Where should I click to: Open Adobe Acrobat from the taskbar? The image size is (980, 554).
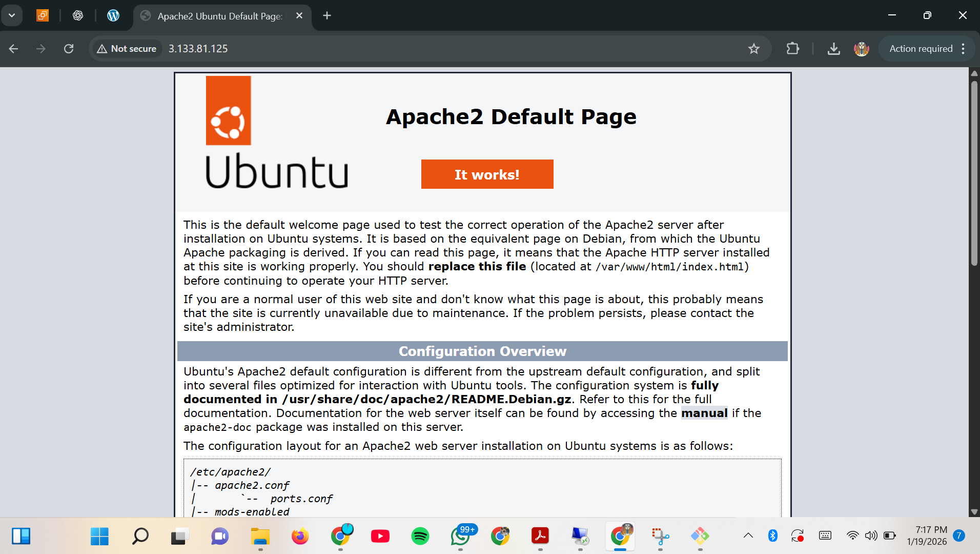[540, 536]
